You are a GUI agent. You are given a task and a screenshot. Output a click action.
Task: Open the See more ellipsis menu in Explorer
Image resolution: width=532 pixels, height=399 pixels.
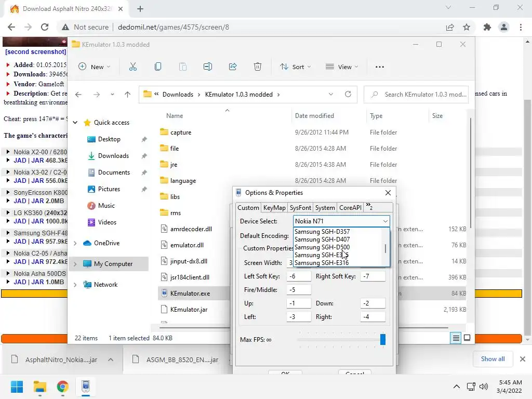[380, 67]
